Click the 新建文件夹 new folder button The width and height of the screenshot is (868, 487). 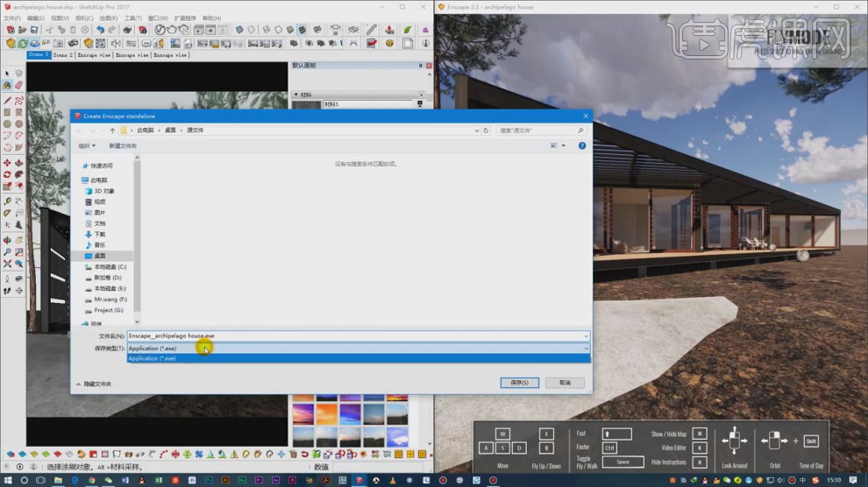pyautogui.click(x=123, y=146)
